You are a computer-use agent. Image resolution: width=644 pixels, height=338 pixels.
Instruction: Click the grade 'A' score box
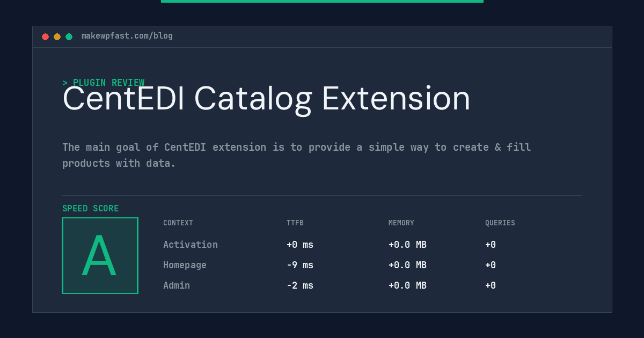tap(100, 255)
